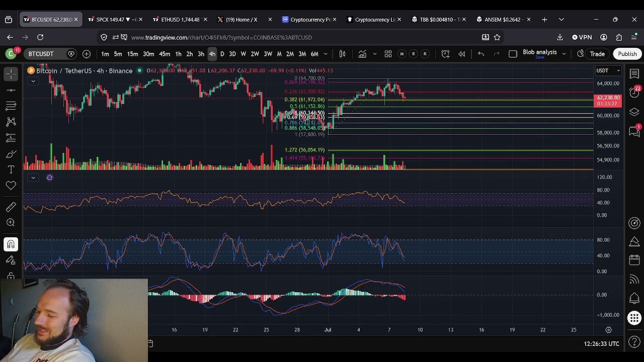
Task: Click the Publish button
Action: pos(627,54)
